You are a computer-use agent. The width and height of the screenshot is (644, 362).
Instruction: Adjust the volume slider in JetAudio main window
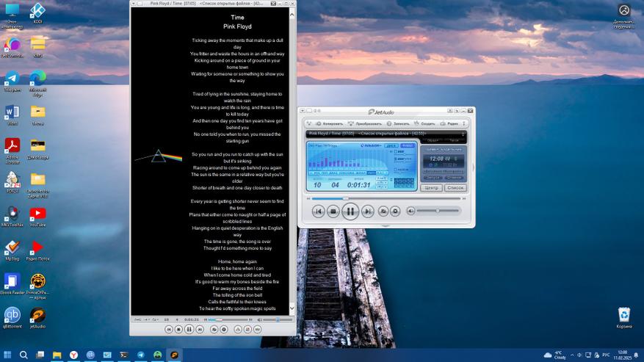[x=438, y=211]
